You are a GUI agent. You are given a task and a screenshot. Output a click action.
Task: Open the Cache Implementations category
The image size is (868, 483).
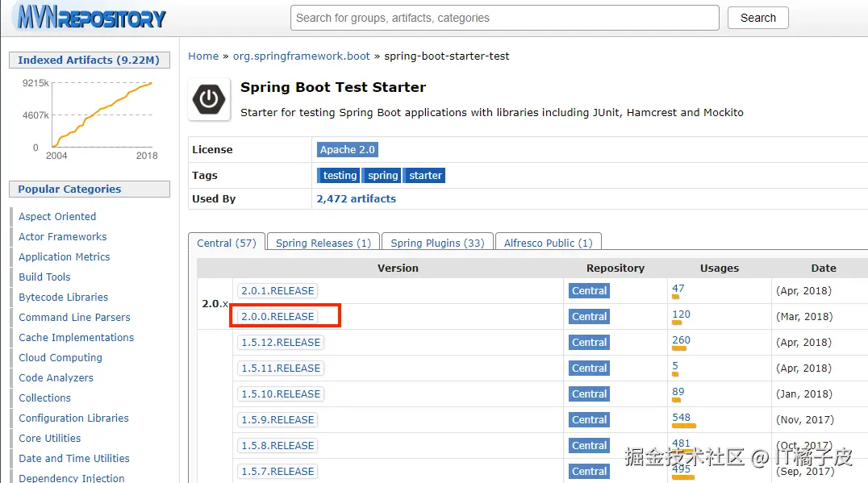[x=76, y=338]
